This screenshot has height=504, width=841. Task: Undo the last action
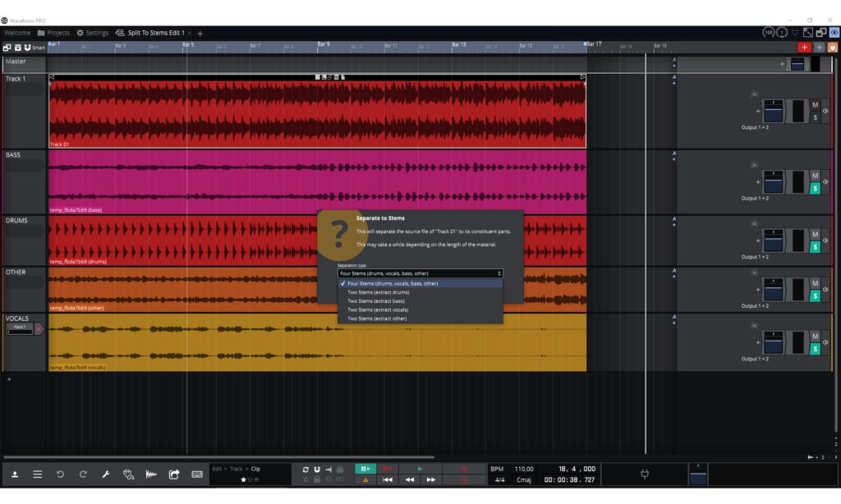(60, 474)
